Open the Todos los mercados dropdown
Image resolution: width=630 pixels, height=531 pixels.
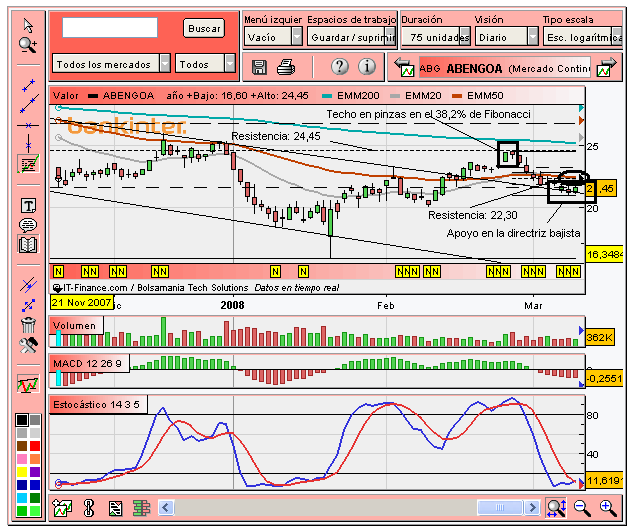[111, 64]
